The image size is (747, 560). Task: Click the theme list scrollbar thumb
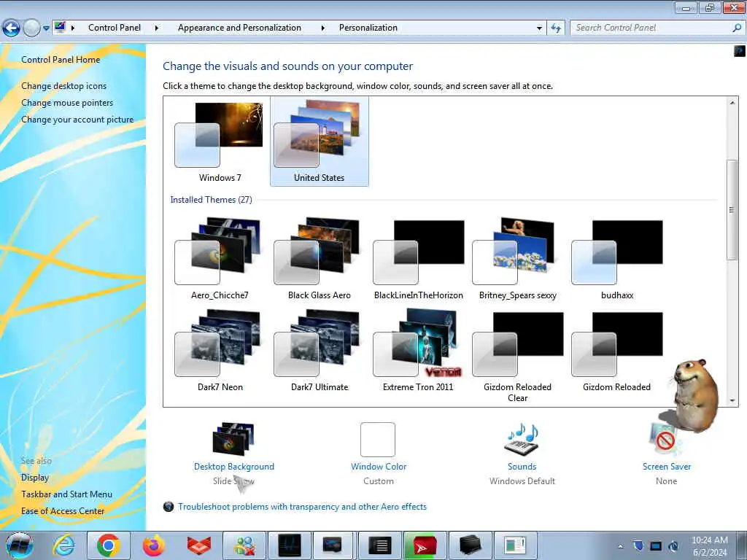732,210
